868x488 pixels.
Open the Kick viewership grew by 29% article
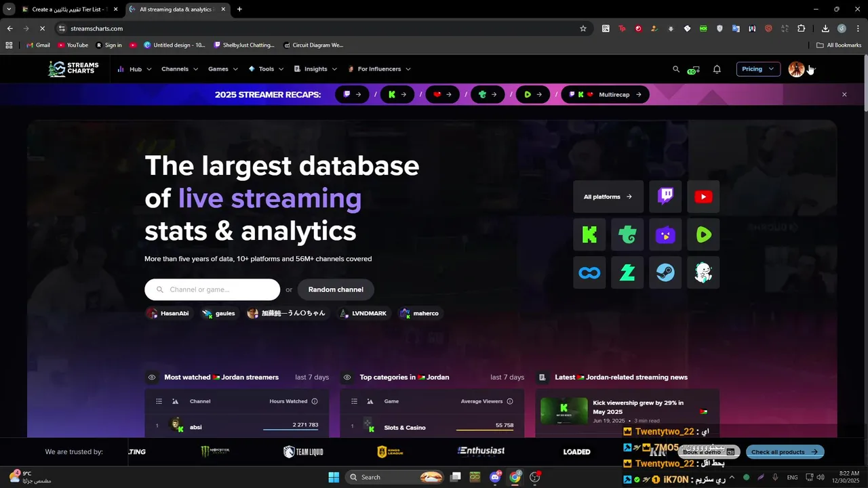coord(638,407)
